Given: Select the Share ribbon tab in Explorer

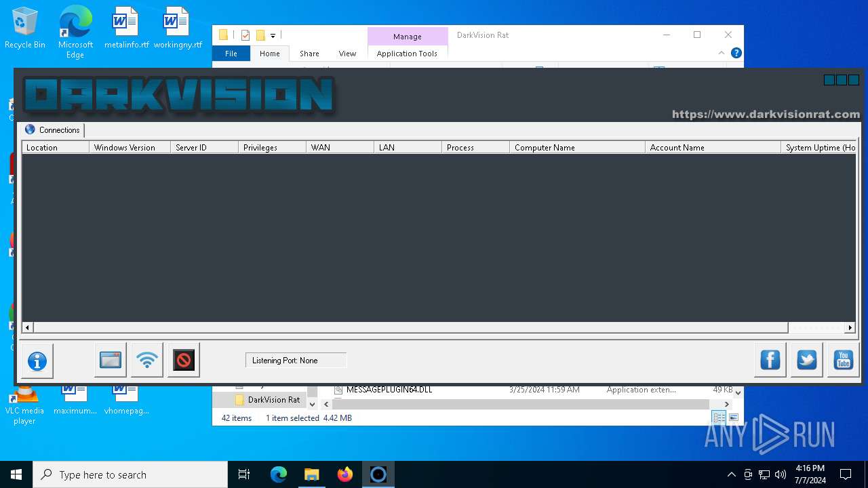Looking at the screenshot, I should tap(309, 54).
